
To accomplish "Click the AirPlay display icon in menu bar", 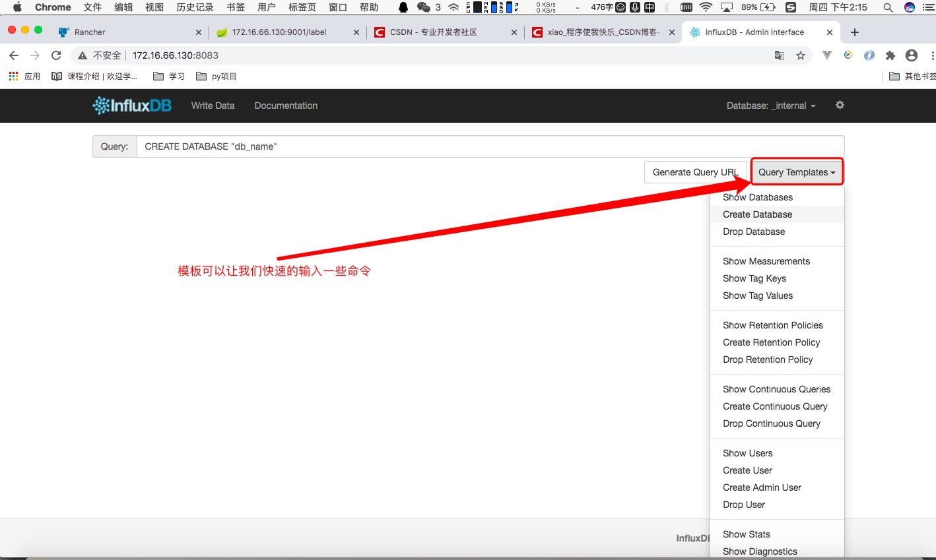I will coord(727,7).
